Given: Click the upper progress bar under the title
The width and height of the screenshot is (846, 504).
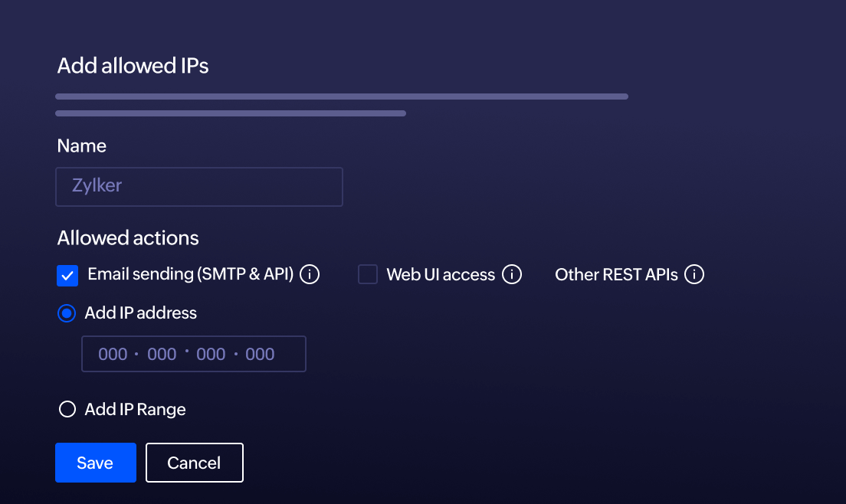Looking at the screenshot, I should pos(341,96).
